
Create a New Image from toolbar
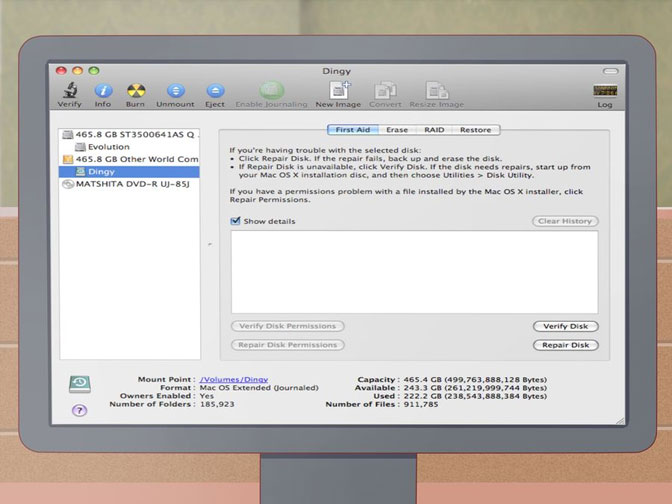[x=339, y=90]
